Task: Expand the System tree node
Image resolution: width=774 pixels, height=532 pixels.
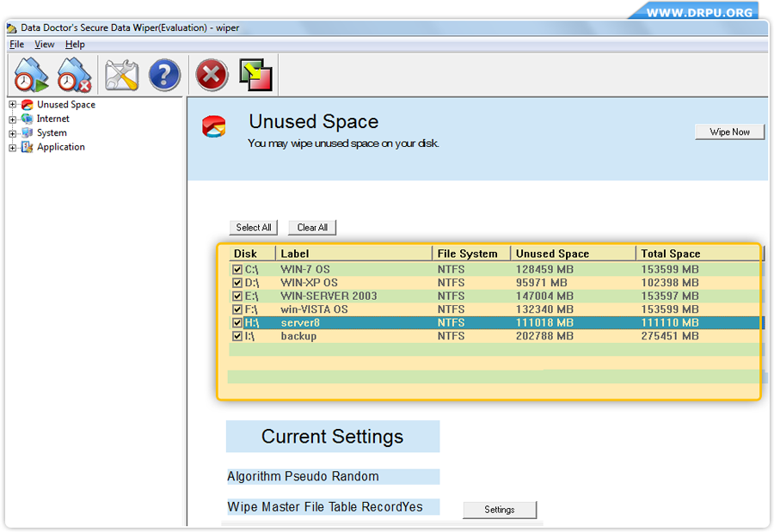Action: (12, 133)
